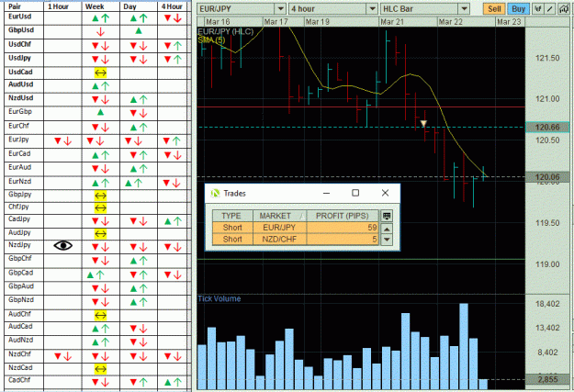
Task: Click the AudUsd Week up arrows
Action: (100, 86)
